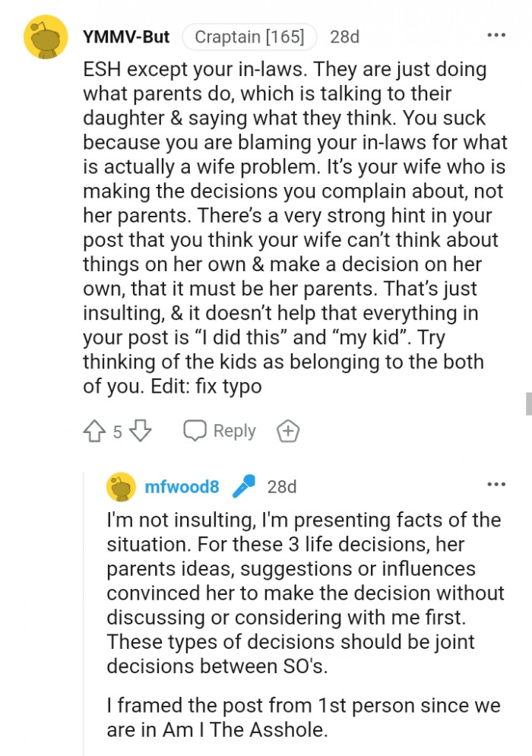Click the Craptain [165] flair badge
Screen dimensions: 532x756
[x=249, y=36]
